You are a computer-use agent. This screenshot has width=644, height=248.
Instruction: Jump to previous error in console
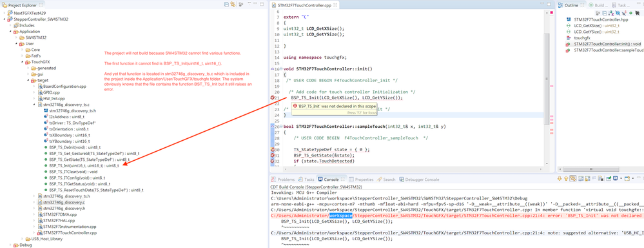(x=566, y=178)
